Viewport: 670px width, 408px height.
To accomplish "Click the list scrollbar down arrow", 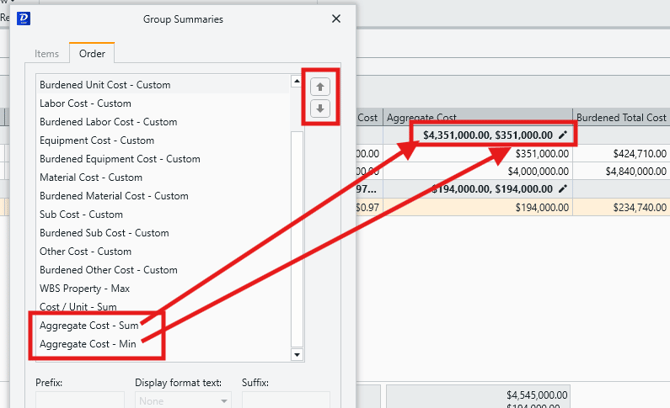I will point(296,354).
